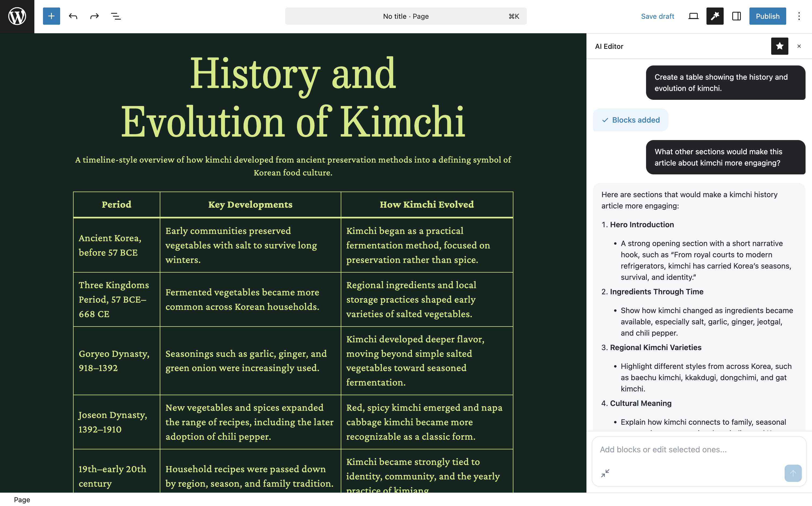Click the Three Kingdoms Period cell
The height and width of the screenshot is (506, 812).
pyautogui.click(x=117, y=299)
